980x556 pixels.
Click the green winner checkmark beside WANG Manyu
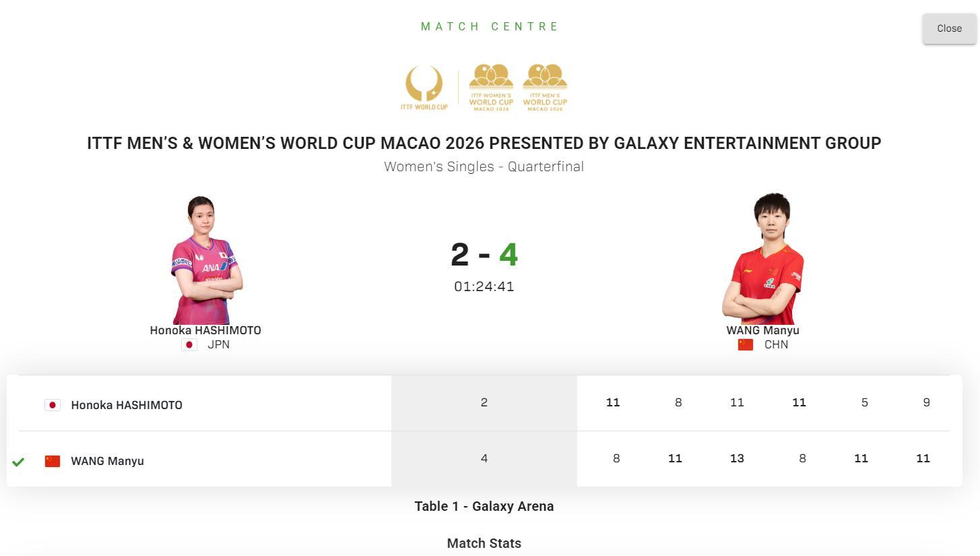18,462
